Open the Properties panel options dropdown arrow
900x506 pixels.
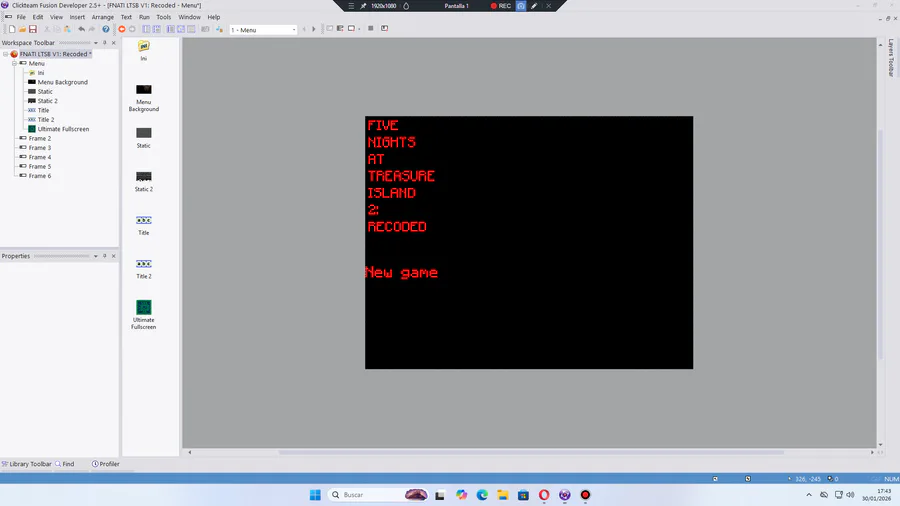tap(96, 256)
